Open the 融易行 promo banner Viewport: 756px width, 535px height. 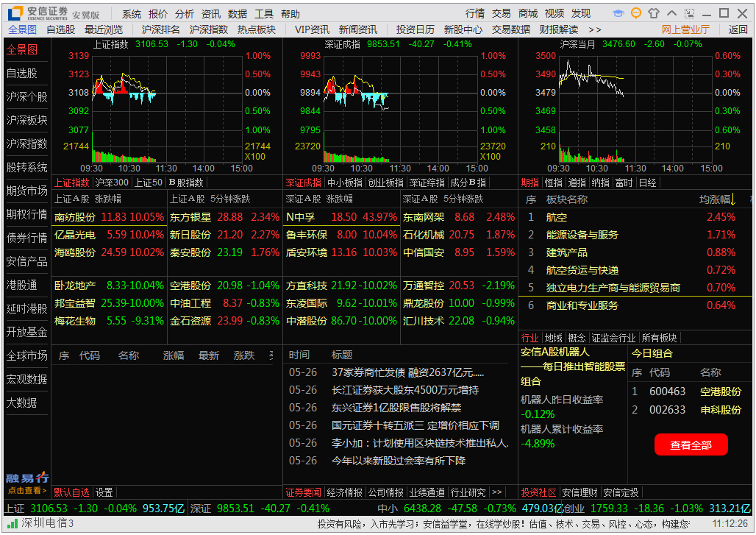pos(27,483)
